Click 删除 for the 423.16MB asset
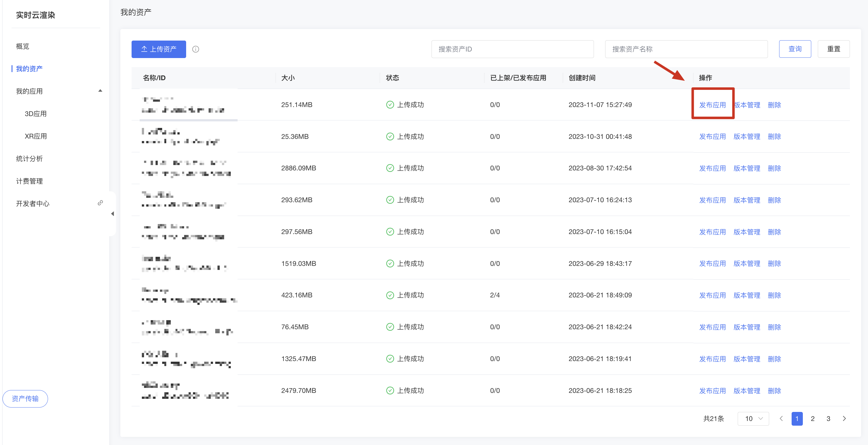 pyautogui.click(x=774, y=295)
